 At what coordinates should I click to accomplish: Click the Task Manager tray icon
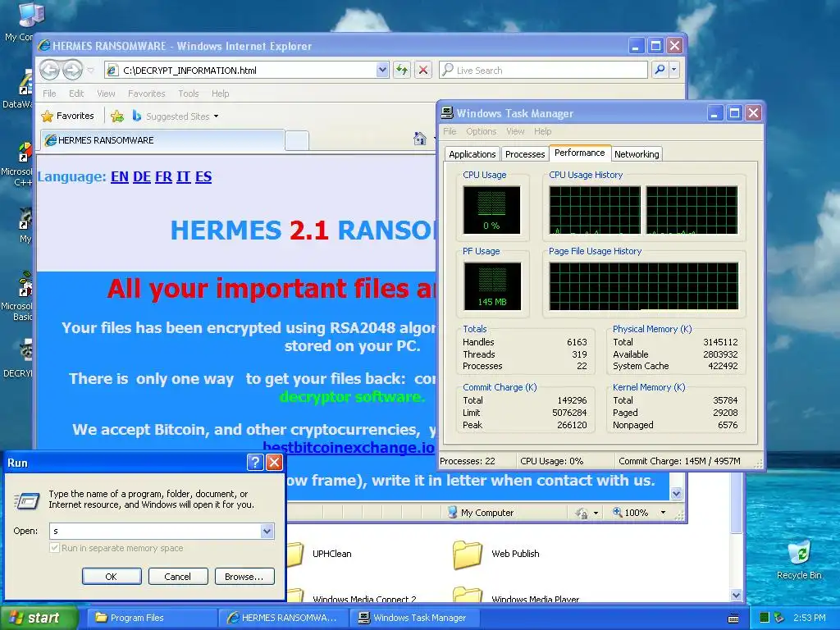pyautogui.click(x=765, y=618)
